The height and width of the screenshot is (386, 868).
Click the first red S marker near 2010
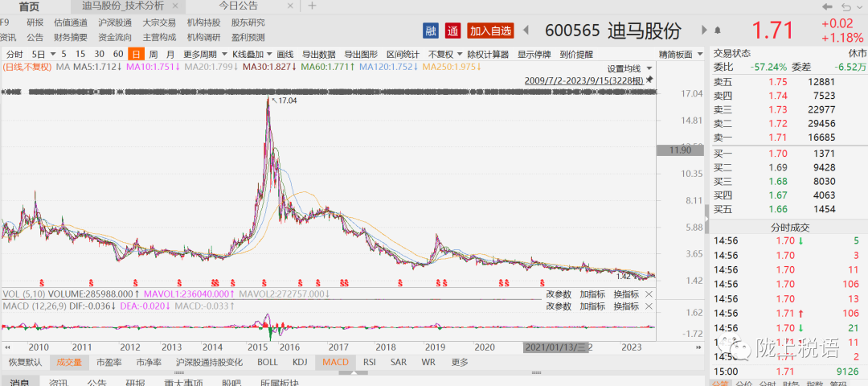pyautogui.click(x=40, y=282)
